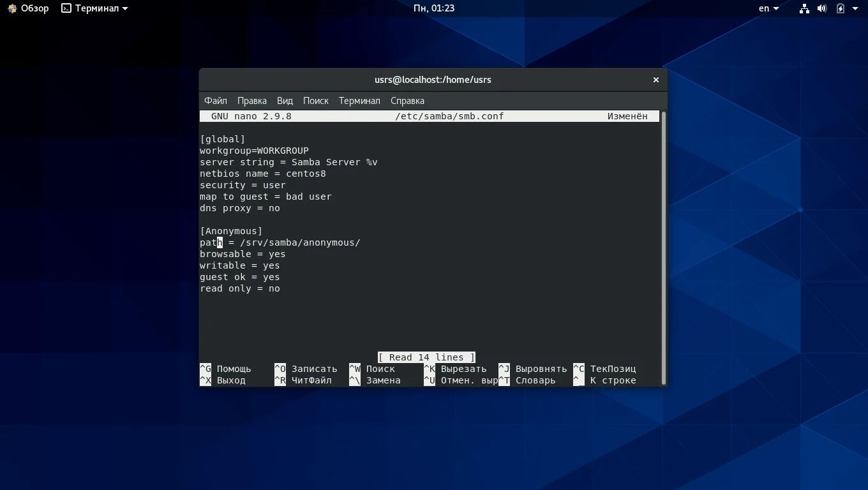Click the battery status icon
Screen dimensions: 868x490
[841, 8]
